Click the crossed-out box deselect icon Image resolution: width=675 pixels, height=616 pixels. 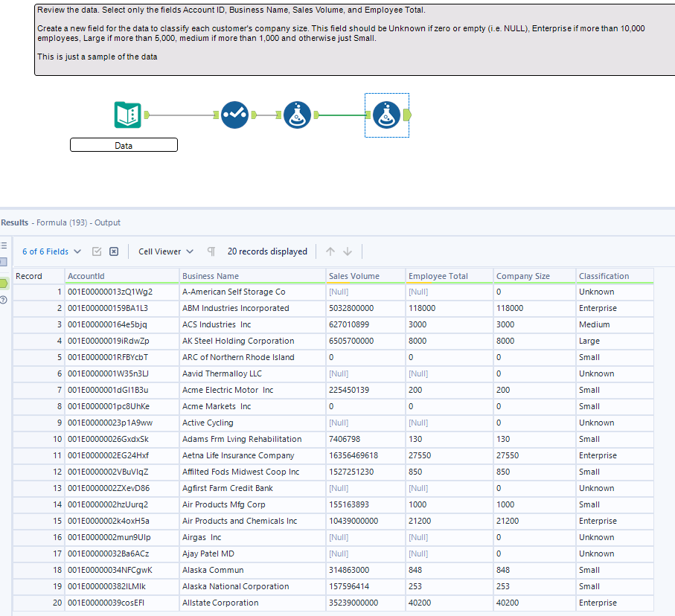[113, 251]
